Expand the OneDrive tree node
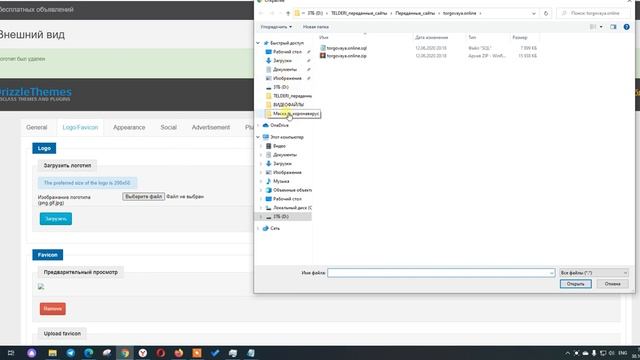This screenshot has height=360, width=640. point(258,125)
